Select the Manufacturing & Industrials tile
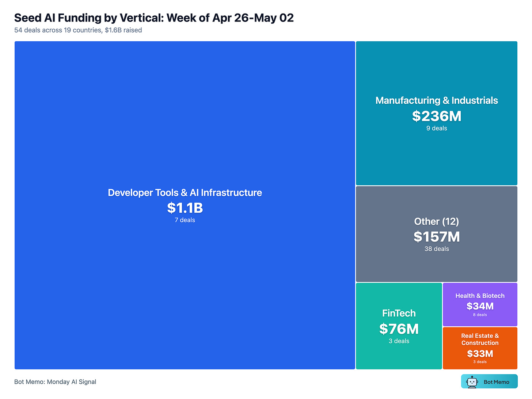532x399 pixels. pos(437,113)
